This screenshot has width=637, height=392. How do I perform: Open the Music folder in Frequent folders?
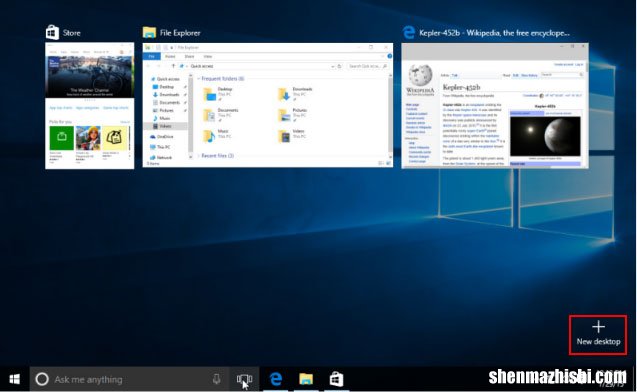tap(217, 136)
